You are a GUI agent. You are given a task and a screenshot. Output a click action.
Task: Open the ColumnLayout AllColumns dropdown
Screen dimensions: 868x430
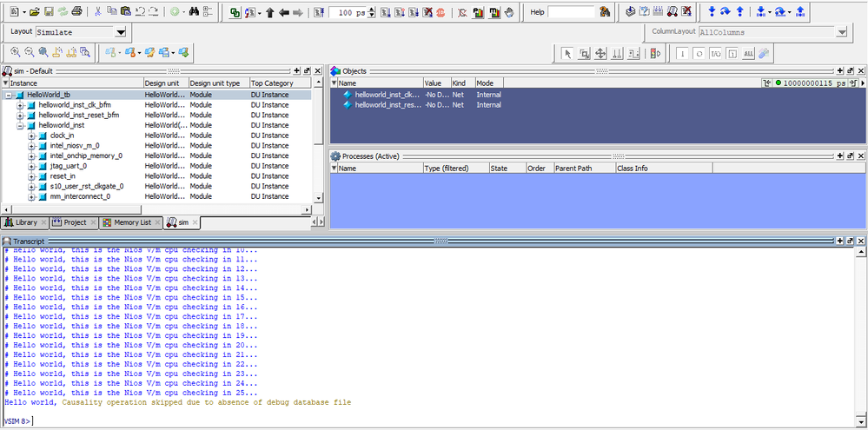[x=842, y=32]
